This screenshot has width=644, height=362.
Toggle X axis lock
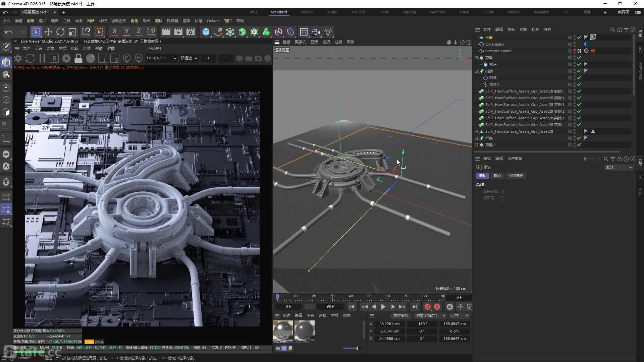point(114,32)
